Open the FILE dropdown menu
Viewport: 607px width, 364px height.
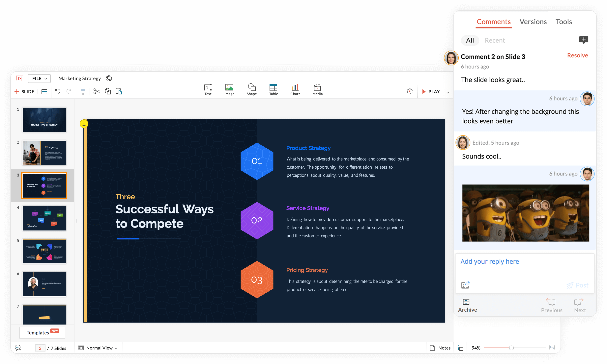pyautogui.click(x=39, y=79)
